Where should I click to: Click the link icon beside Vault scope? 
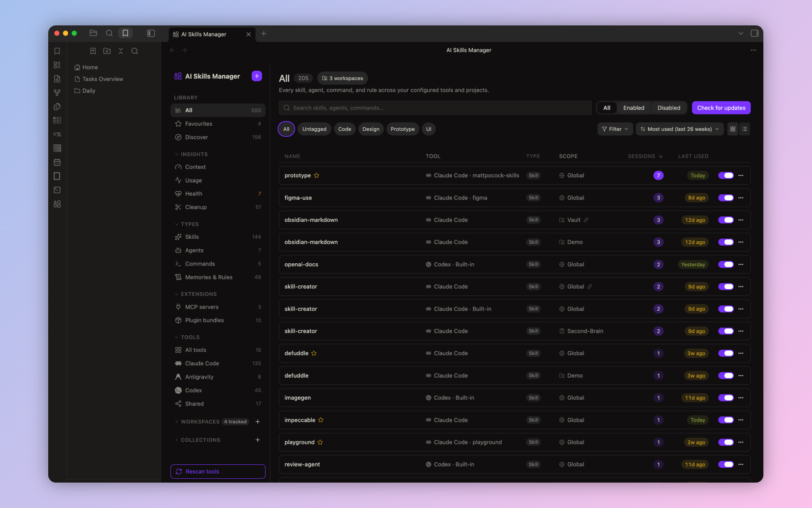coord(586,220)
